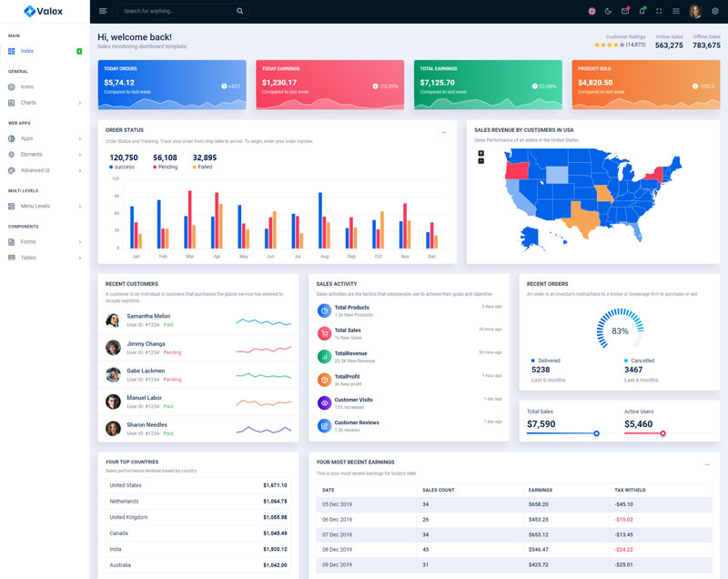
Task: Click the search magnifier icon
Action: click(x=240, y=11)
